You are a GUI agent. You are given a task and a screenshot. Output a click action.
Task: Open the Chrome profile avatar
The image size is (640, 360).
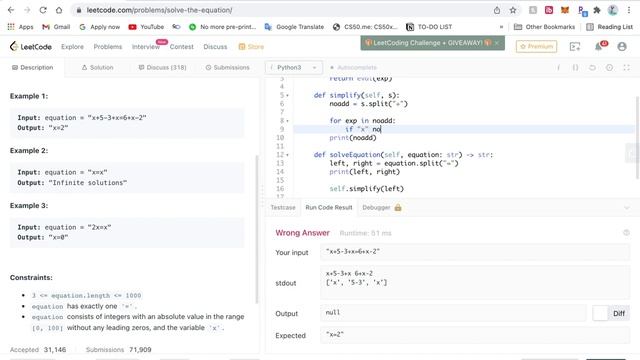[613, 10]
